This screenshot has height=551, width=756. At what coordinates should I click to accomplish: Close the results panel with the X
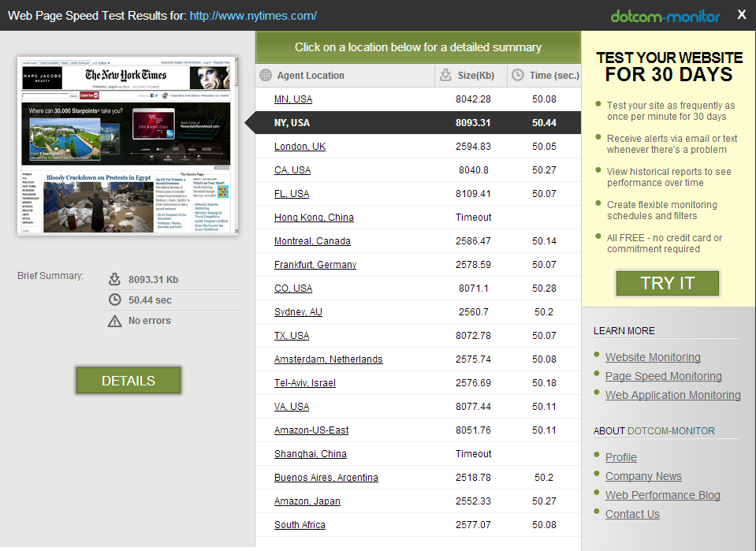point(741,15)
